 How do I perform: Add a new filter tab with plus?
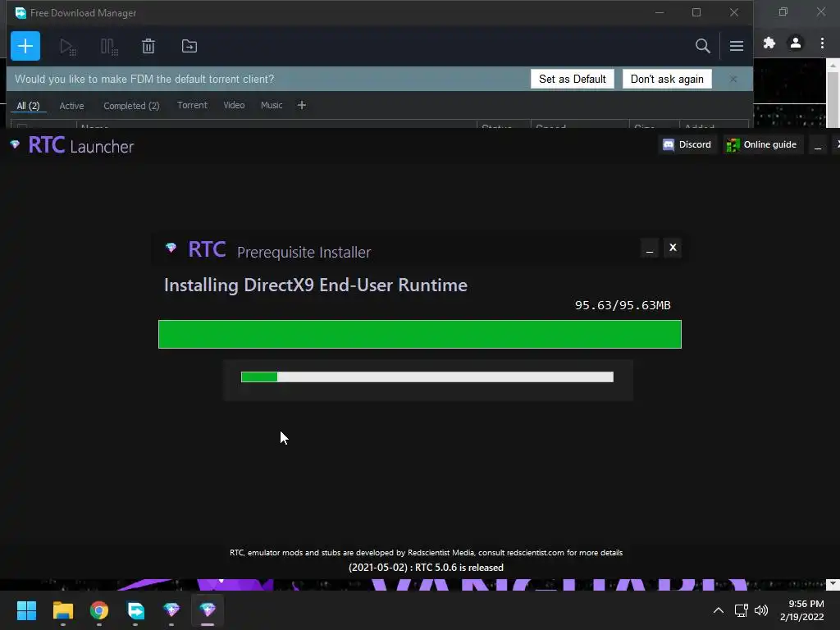(x=302, y=105)
